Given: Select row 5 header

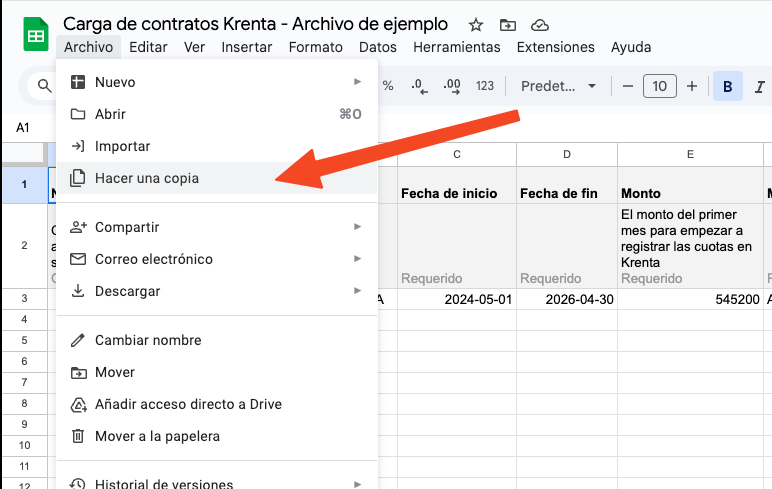Looking at the screenshot, I should click(24, 340).
